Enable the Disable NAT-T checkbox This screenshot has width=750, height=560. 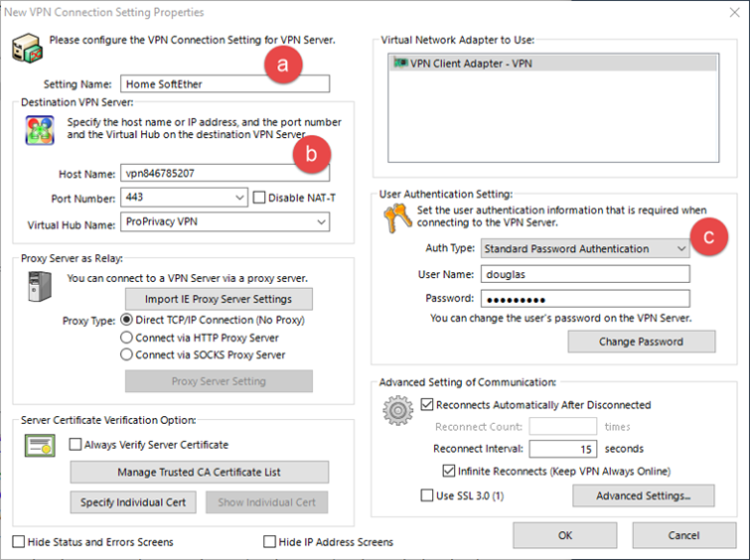pos(260,198)
